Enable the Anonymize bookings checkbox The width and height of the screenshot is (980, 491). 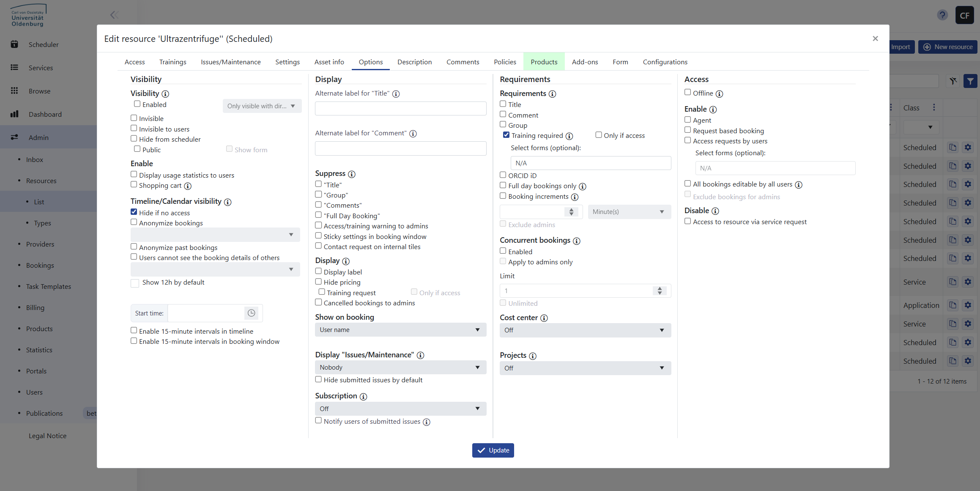click(134, 222)
